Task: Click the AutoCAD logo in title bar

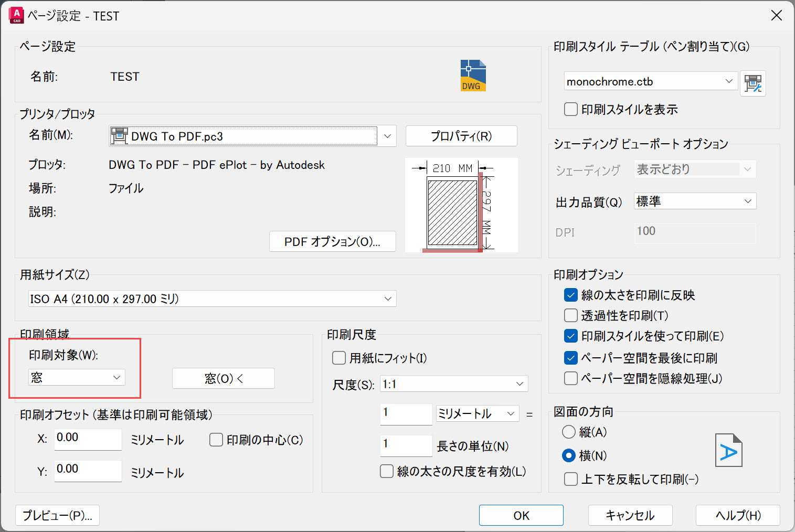Action: point(16,16)
